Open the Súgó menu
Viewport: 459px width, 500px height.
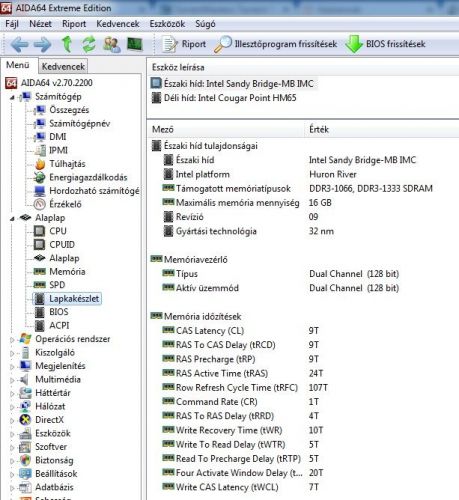[x=205, y=24]
